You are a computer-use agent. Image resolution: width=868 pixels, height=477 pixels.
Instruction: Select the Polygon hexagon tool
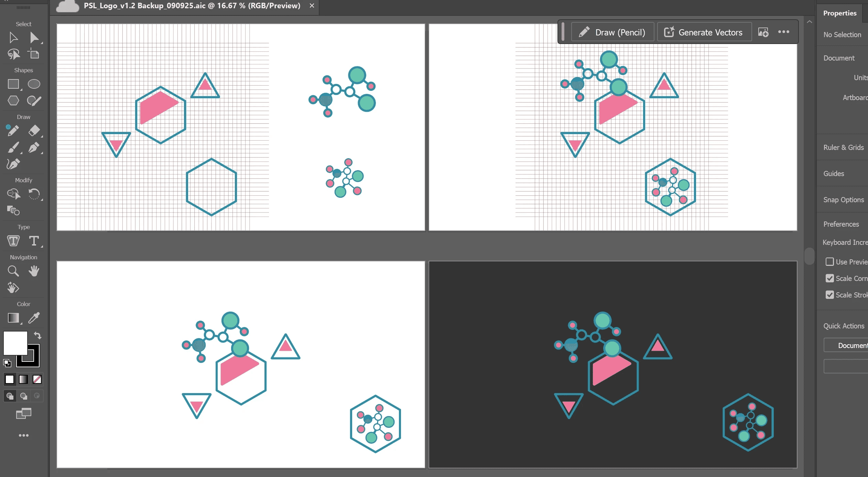pos(13,101)
